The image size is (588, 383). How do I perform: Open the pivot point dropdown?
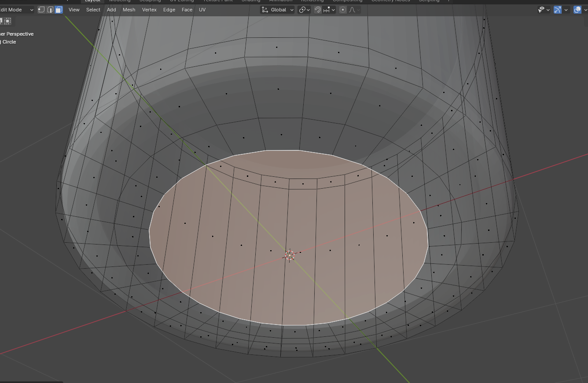tap(305, 10)
